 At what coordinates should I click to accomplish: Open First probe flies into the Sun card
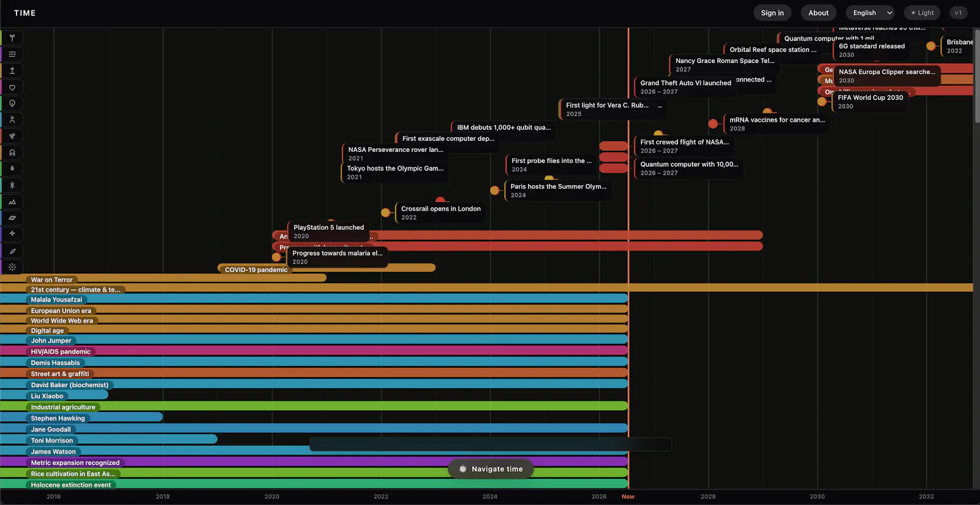coord(551,165)
